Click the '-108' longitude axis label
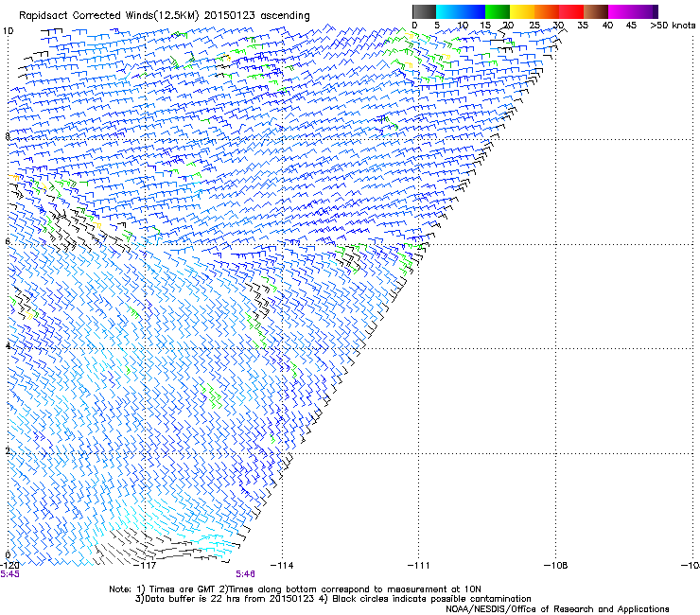 556,566
